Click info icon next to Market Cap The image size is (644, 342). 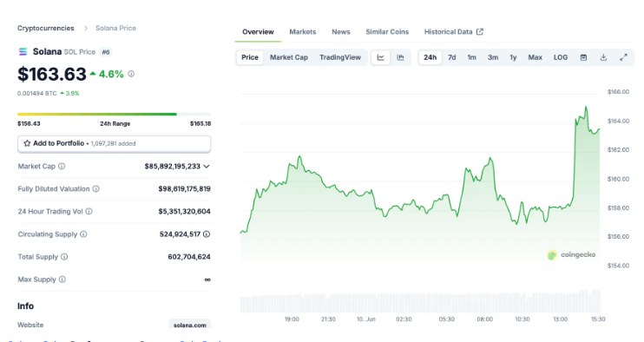coord(62,167)
